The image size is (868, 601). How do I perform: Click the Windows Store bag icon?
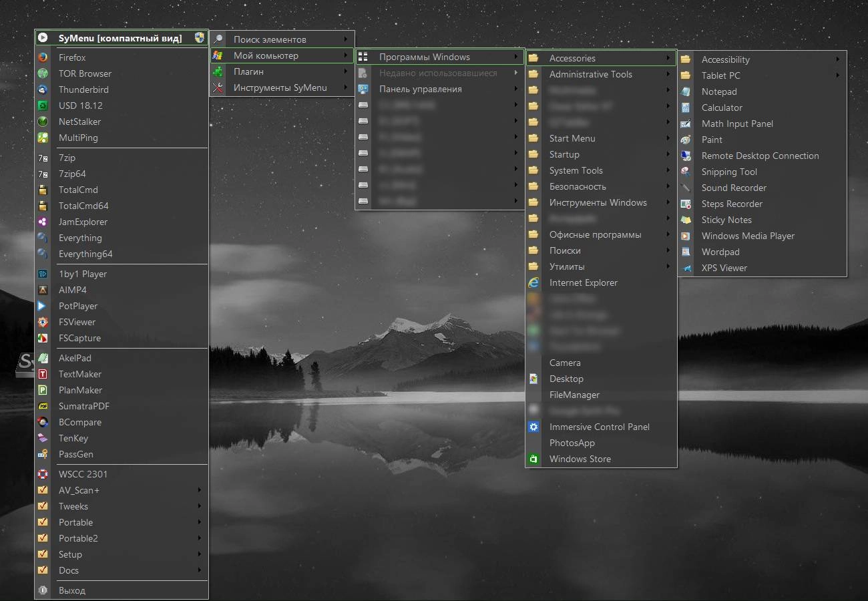(533, 459)
